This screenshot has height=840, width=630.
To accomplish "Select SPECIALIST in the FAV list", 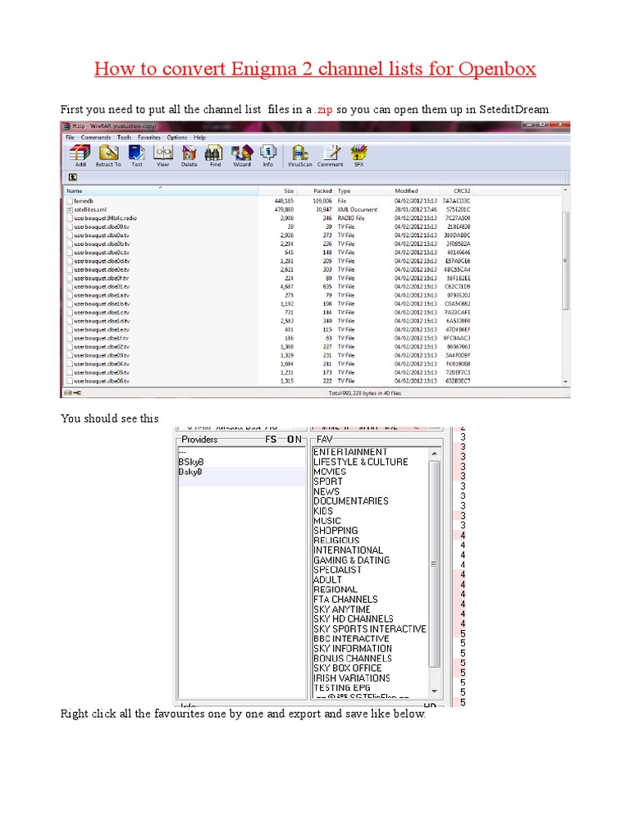I will pyautogui.click(x=337, y=569).
